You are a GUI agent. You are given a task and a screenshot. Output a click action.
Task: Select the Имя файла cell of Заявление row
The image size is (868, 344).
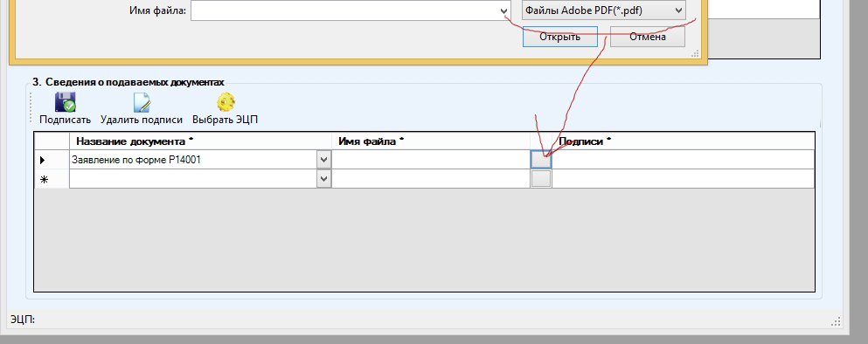pos(431,160)
